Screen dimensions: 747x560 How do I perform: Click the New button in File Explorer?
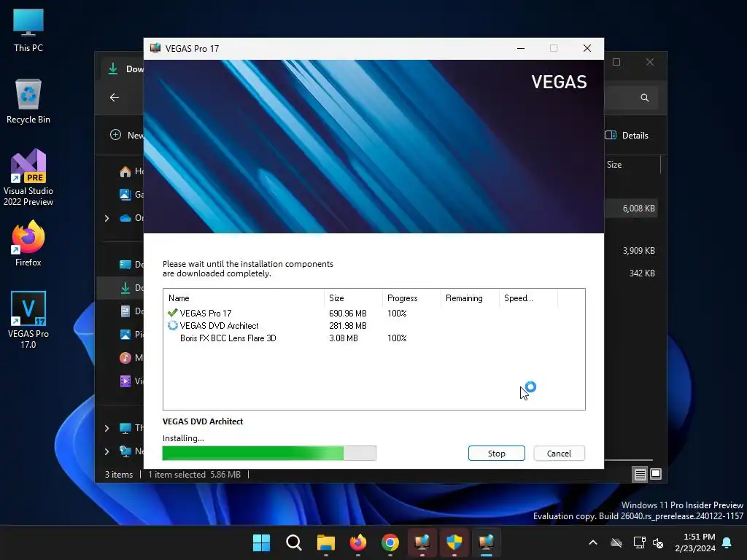[127, 135]
